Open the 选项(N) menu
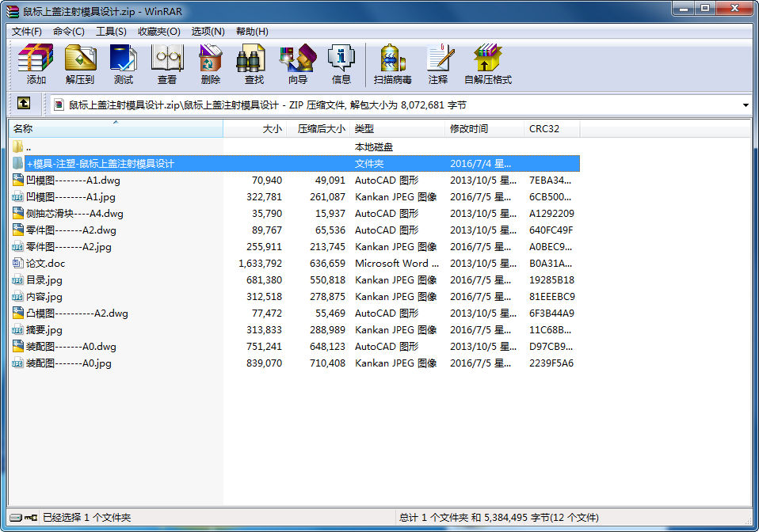The width and height of the screenshot is (759, 532). [x=208, y=32]
